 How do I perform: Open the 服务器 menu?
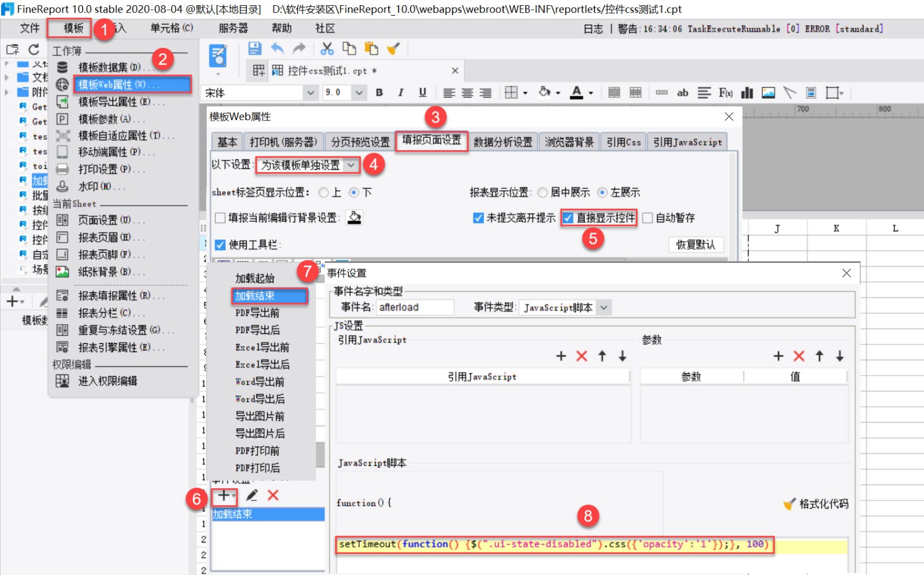(233, 28)
